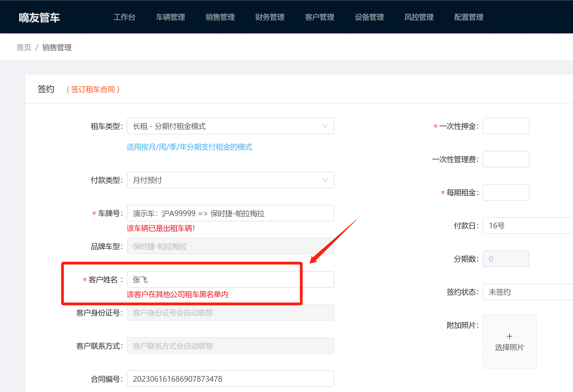Screen dimensions: 573x392
Task: Click the 该客户在其他公司租车黑名单内 warning
Action: [177, 294]
